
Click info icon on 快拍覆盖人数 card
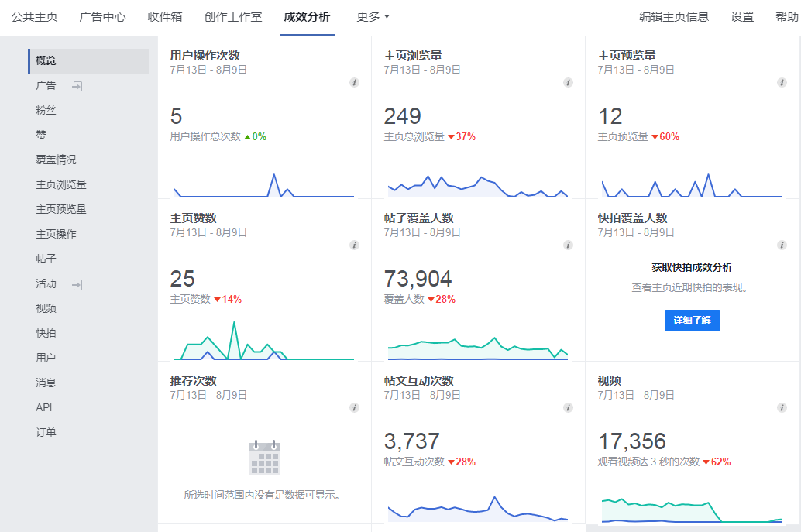pyautogui.click(x=782, y=245)
